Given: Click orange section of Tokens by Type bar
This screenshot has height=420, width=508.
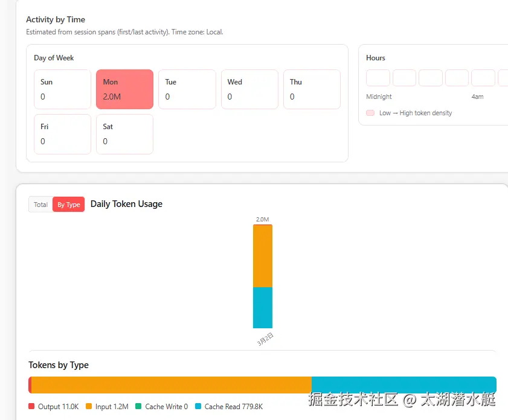Looking at the screenshot, I should [x=171, y=385].
